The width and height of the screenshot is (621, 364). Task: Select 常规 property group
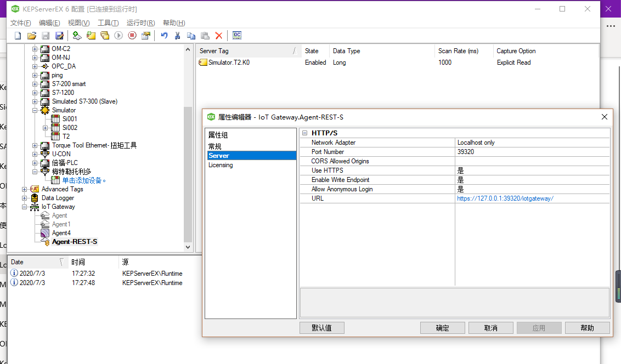(x=214, y=146)
